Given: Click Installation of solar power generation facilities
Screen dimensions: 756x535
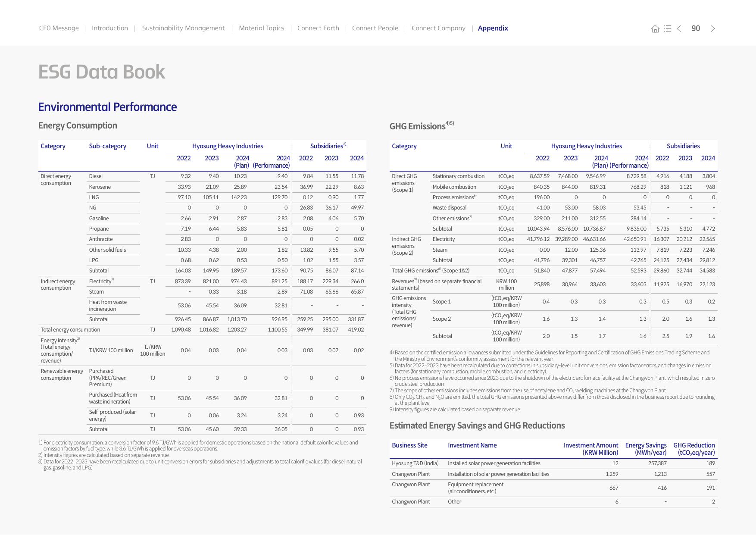Looking at the screenshot, I should 499,474.
